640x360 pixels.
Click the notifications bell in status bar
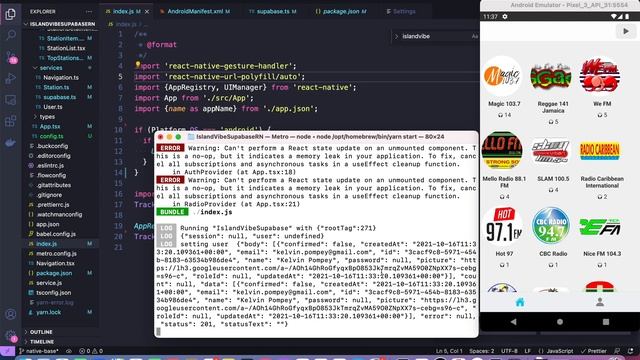631,351
